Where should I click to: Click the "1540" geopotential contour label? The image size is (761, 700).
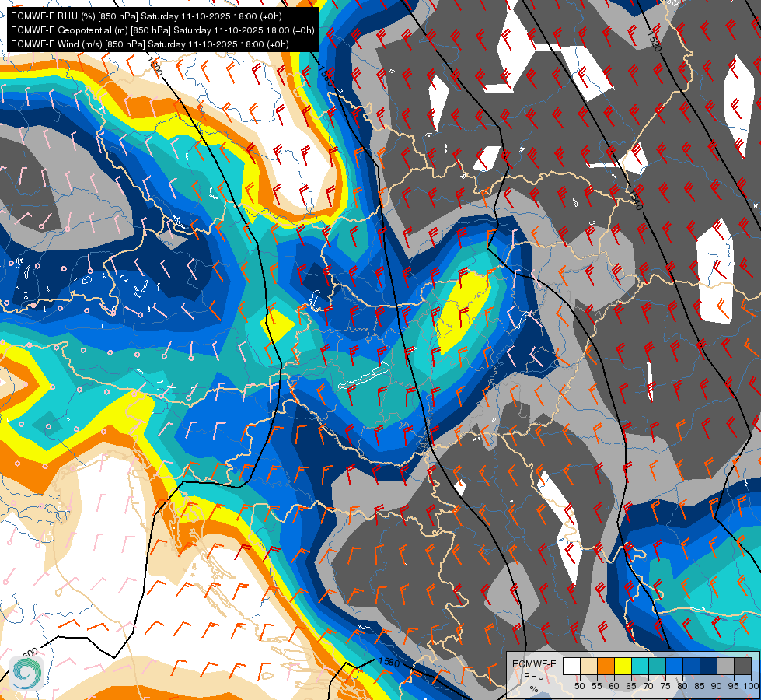coord(636,198)
